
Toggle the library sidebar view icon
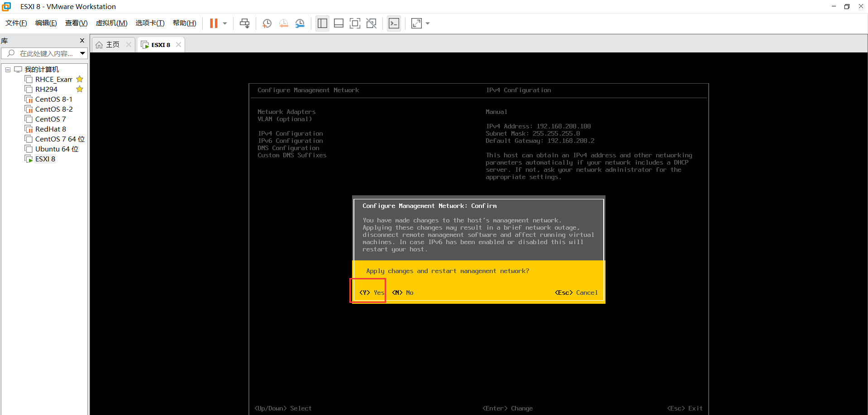click(x=322, y=24)
